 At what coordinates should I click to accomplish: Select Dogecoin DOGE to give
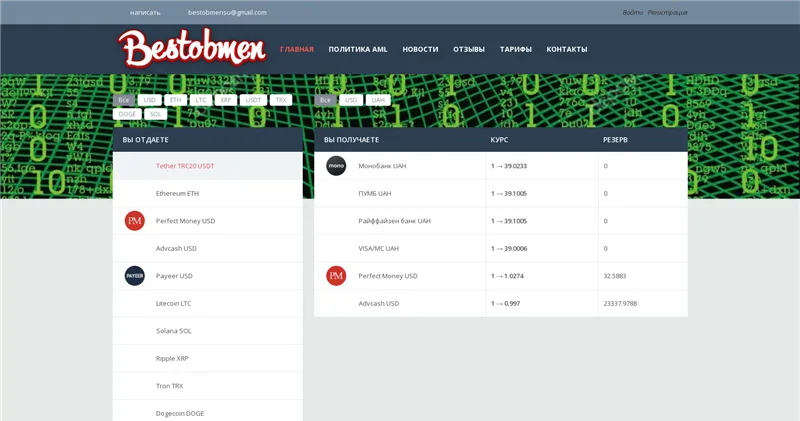(208, 411)
